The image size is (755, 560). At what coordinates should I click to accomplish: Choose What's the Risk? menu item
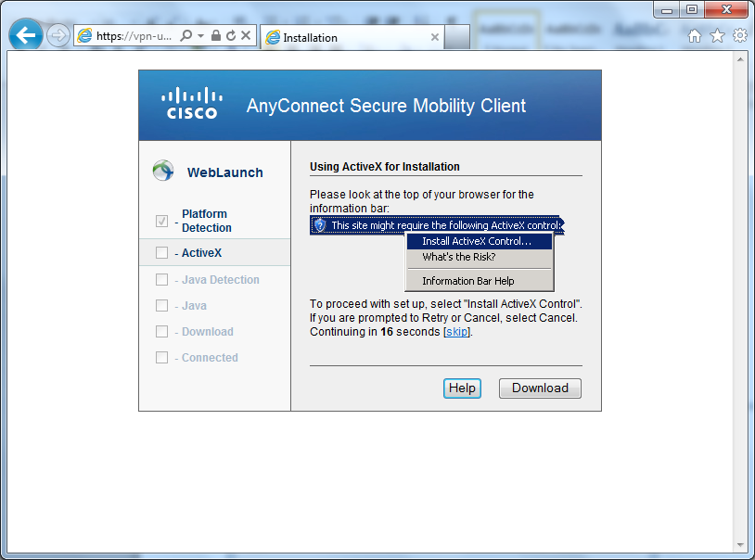pos(480,257)
